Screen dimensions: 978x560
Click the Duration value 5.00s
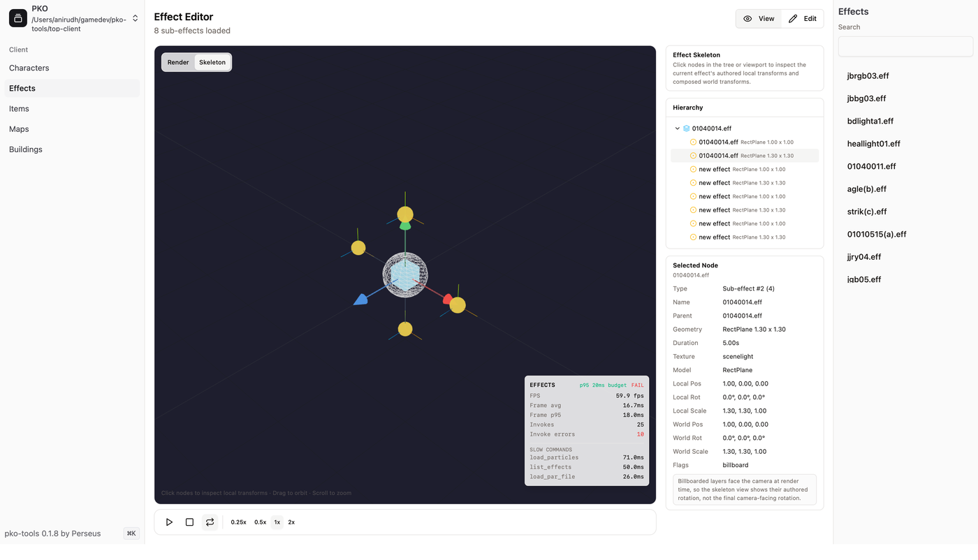point(731,343)
